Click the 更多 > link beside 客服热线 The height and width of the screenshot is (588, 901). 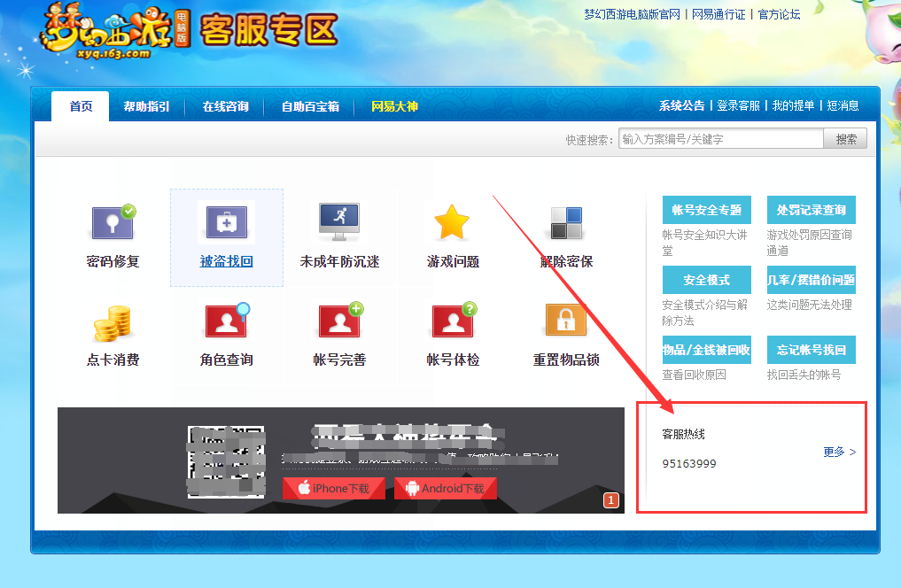tap(840, 452)
